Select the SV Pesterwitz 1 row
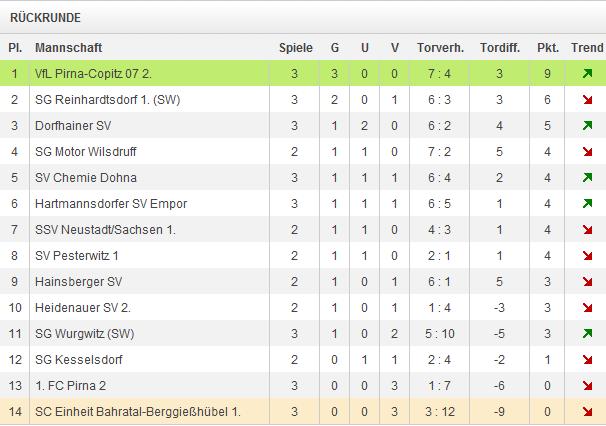The width and height of the screenshot is (606, 426). [303, 255]
